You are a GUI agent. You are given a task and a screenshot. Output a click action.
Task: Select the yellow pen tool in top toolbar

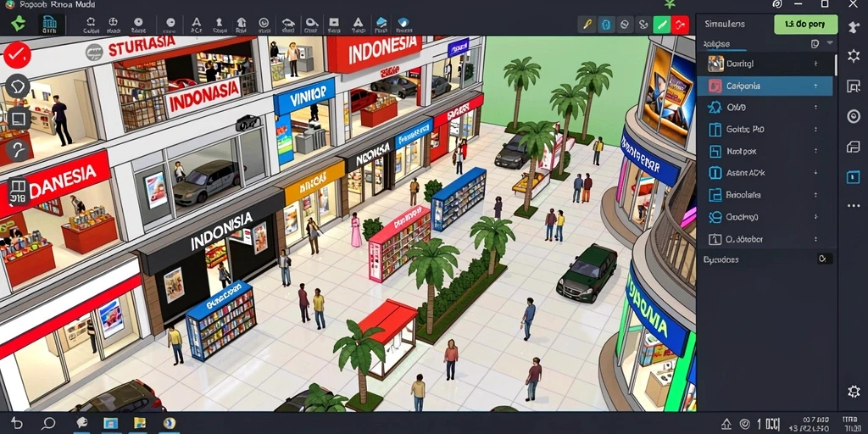(587, 25)
